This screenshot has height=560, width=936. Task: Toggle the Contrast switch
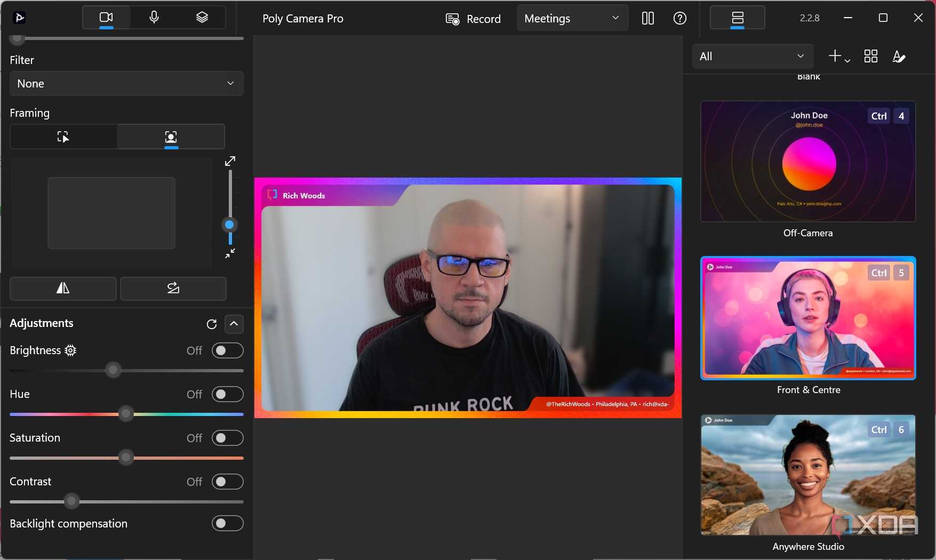[x=228, y=482]
